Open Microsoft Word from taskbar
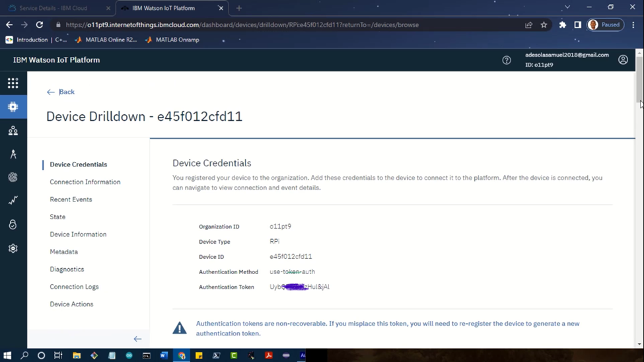 tap(164, 355)
